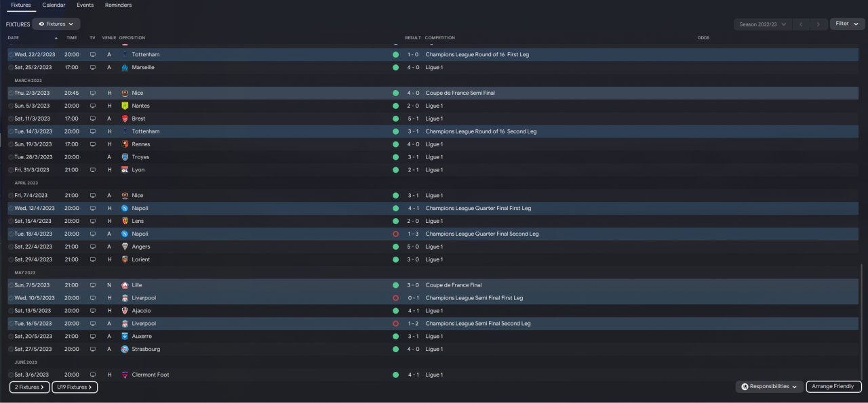The height and width of the screenshot is (403, 868).
Task: Toggle reminder circle for Wed 22/2/2023 fixture
Action: pos(11,54)
